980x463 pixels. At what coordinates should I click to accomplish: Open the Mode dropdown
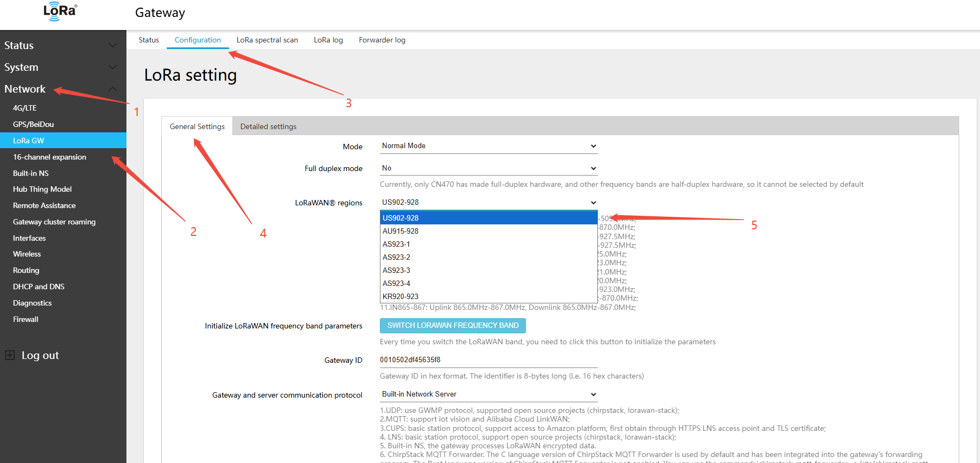coord(488,146)
